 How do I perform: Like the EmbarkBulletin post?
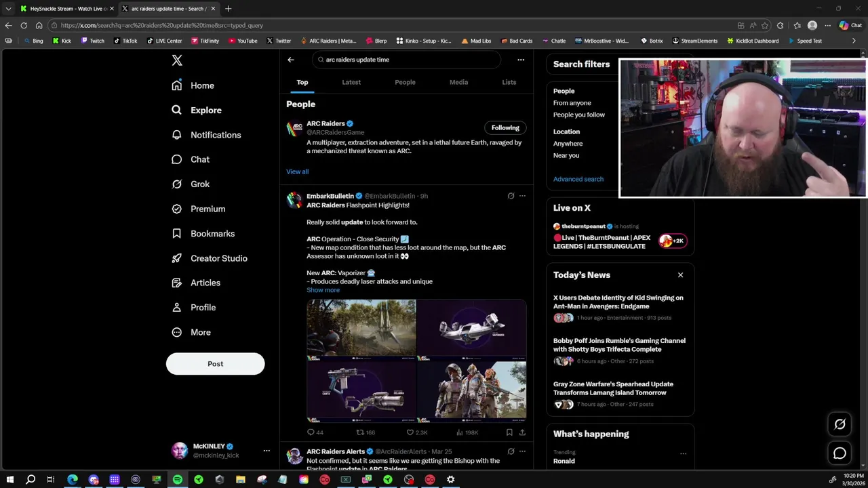click(x=416, y=432)
